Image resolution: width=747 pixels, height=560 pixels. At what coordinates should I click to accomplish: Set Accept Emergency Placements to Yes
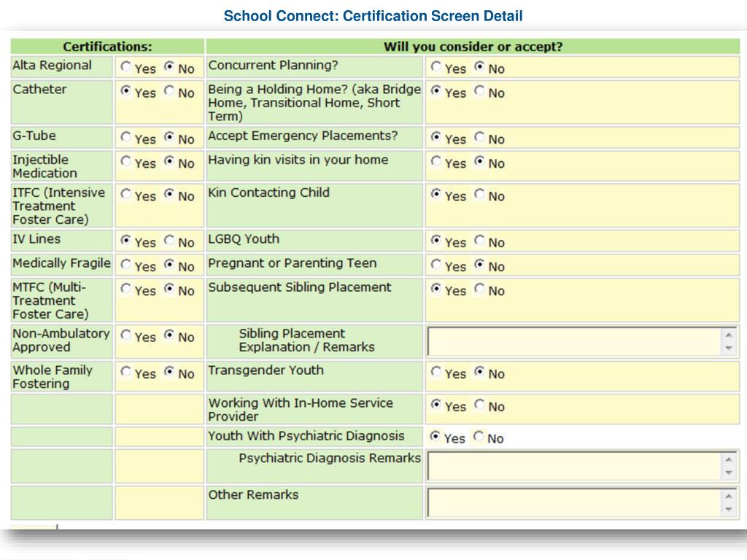pyautogui.click(x=436, y=137)
